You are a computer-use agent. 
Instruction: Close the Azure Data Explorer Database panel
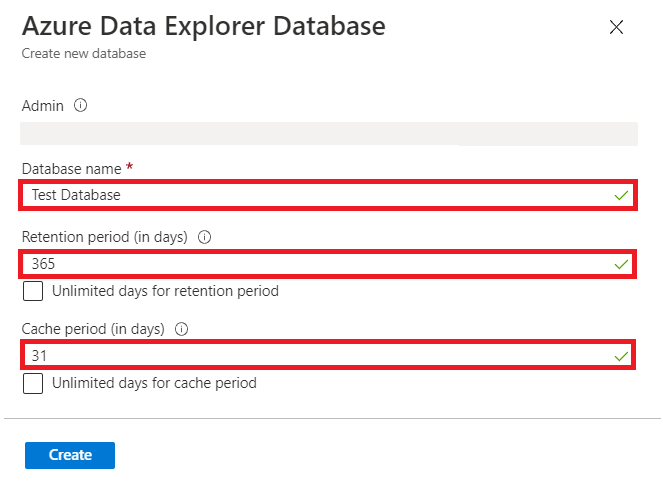tap(616, 27)
